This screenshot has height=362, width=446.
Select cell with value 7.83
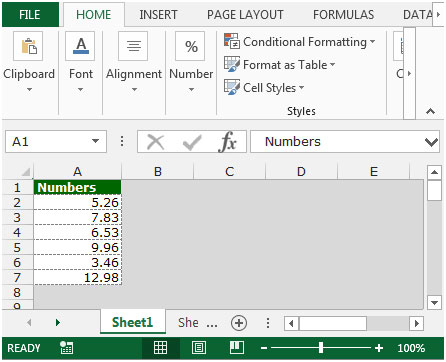pos(78,217)
